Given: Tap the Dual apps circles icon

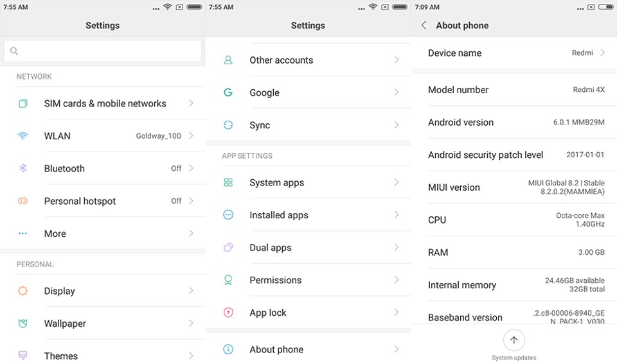Looking at the screenshot, I should [228, 247].
